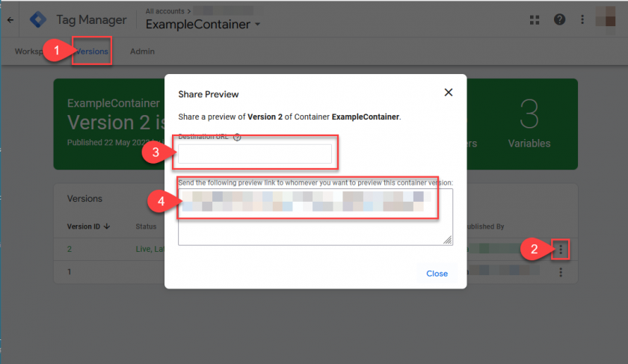The height and width of the screenshot is (364, 628).
Task: Click into the Destination URL input field
Action: click(x=255, y=154)
